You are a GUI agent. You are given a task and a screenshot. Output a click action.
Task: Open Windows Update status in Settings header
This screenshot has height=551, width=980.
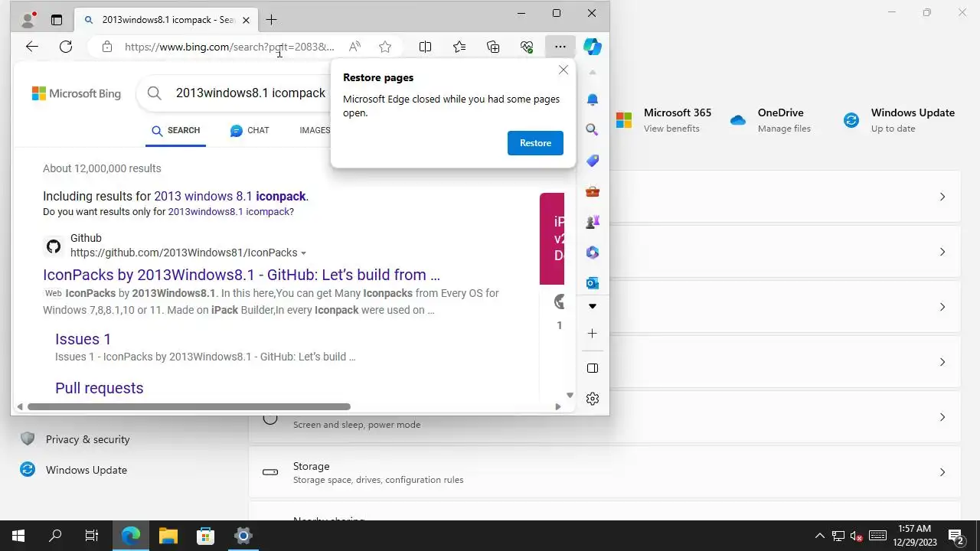click(899, 120)
